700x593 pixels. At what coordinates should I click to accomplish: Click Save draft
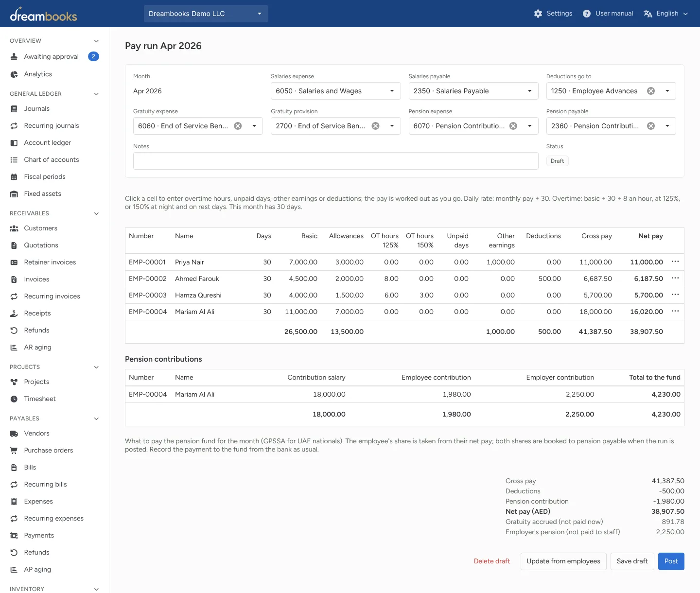pyautogui.click(x=632, y=561)
